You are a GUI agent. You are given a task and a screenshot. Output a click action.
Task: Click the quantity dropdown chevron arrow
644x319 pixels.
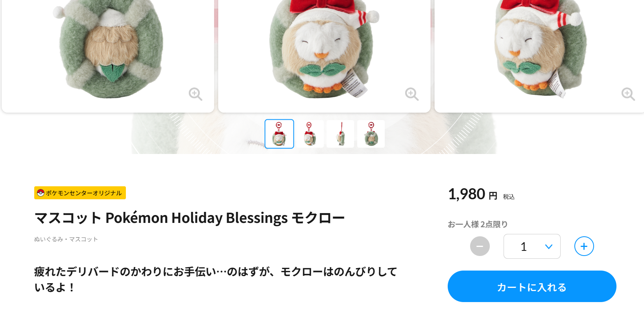[549, 247]
